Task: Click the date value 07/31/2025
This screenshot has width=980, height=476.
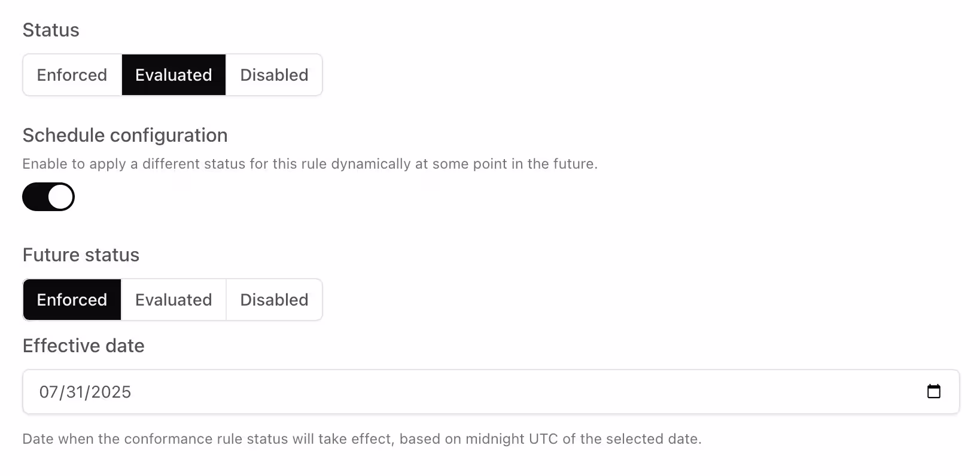Action: 84,392
